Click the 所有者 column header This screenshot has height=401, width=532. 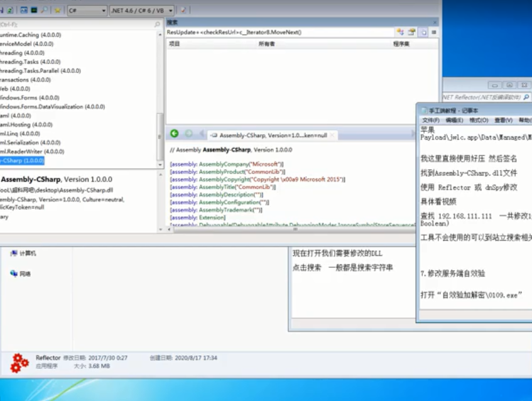[x=267, y=44]
